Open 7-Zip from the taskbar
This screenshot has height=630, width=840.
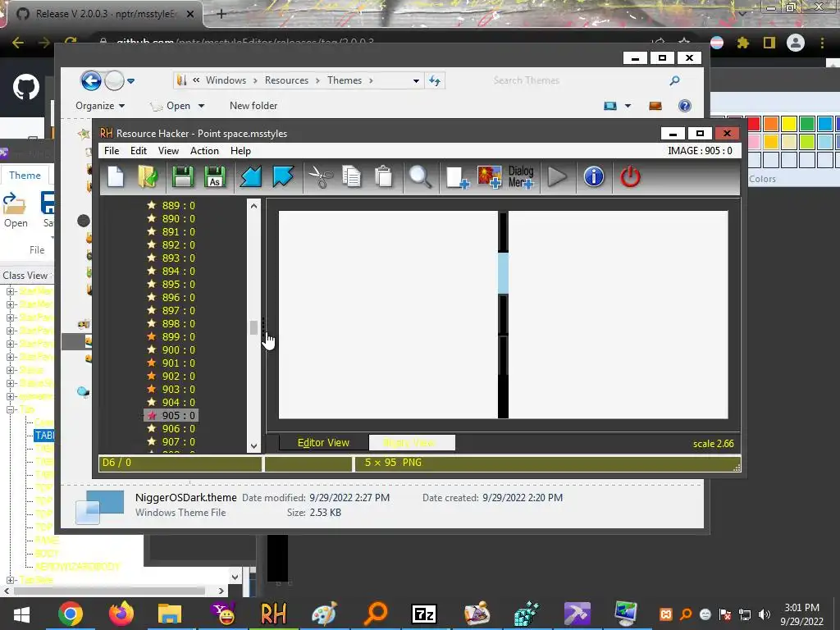coord(424,614)
